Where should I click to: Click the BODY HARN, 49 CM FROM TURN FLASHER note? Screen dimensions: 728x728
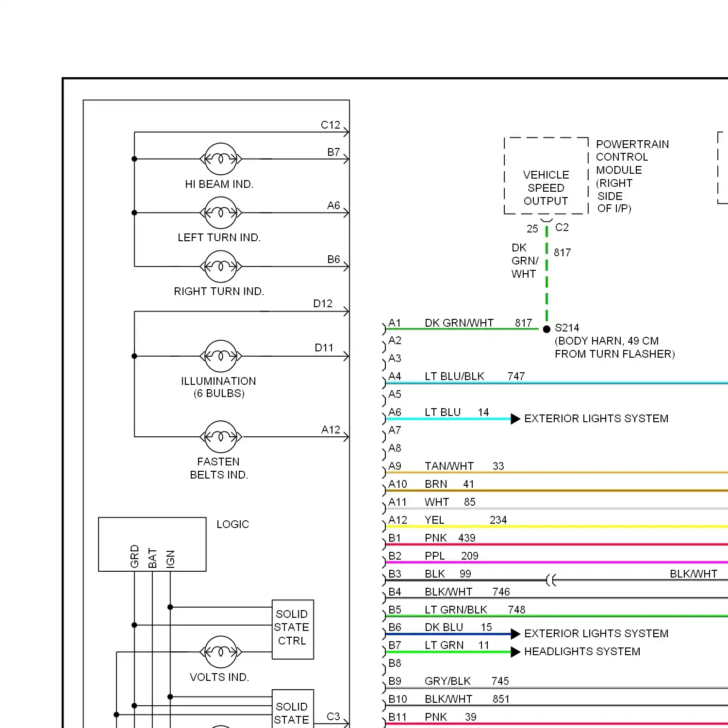(x=615, y=347)
